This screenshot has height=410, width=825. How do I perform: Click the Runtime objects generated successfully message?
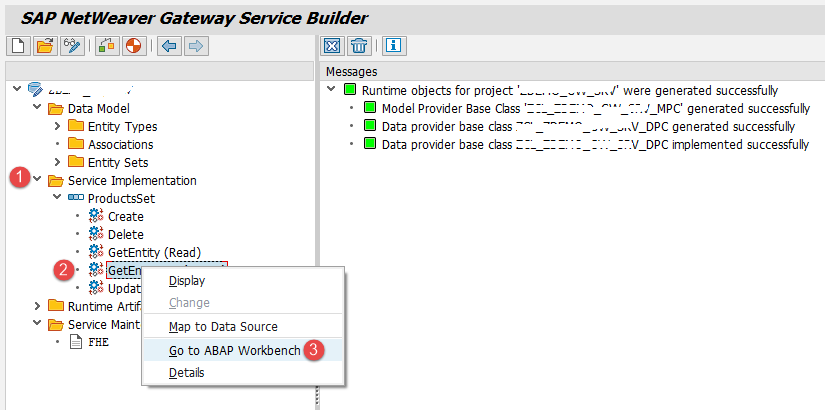570,90
